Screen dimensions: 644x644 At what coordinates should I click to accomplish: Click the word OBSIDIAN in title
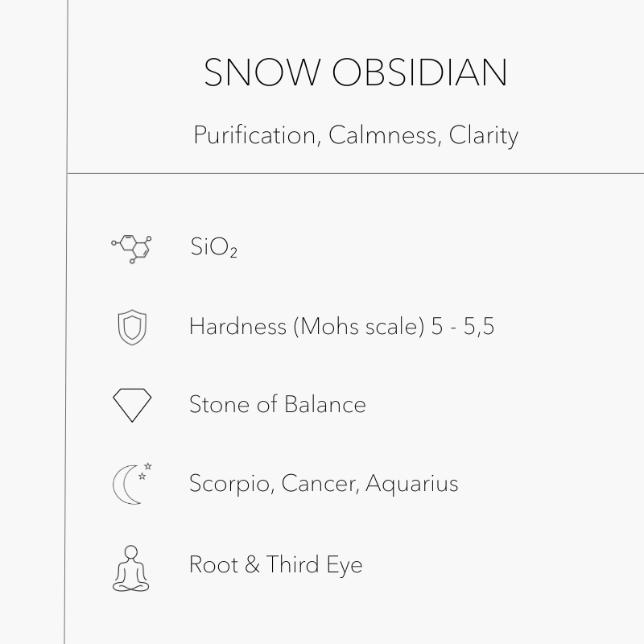[x=419, y=73]
